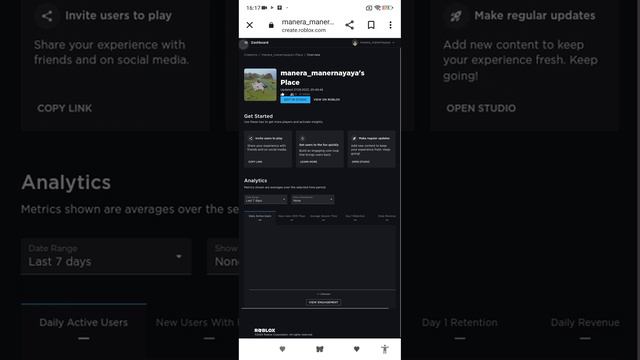Select the manera_manernayaya's Place title

(322, 78)
